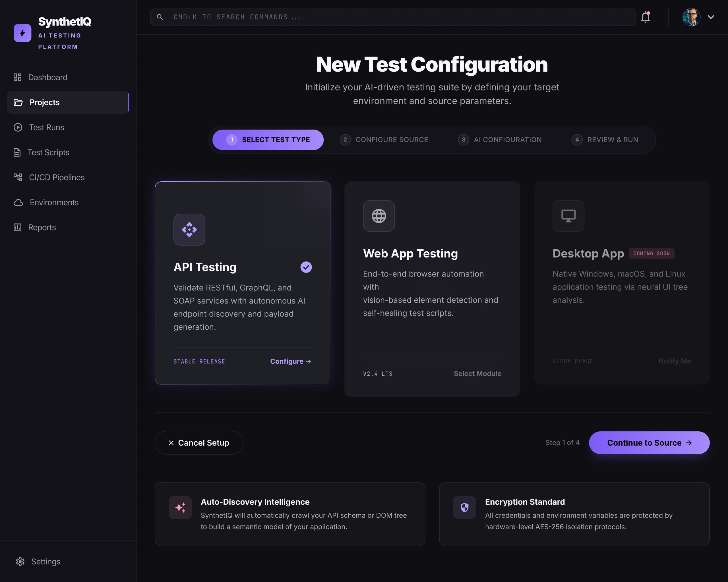Open Reports via the chart icon
The height and width of the screenshot is (582, 728).
(18, 227)
